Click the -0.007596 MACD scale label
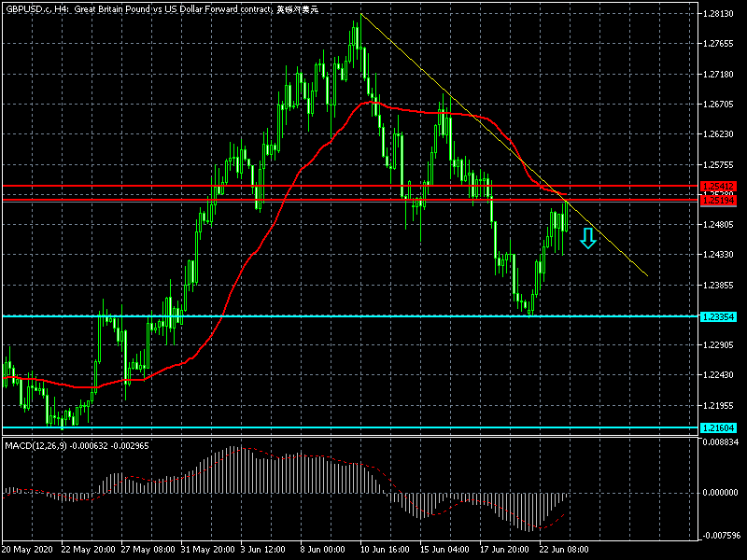Image resolution: width=747 pixels, height=560 pixels. tap(720, 536)
